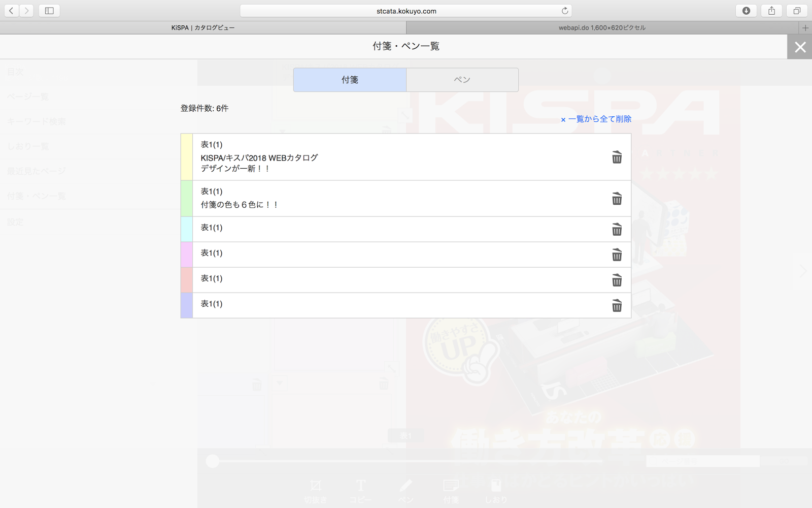The image size is (812, 508).
Task: Click the trash icon on the purple note row
Action: [617, 306]
